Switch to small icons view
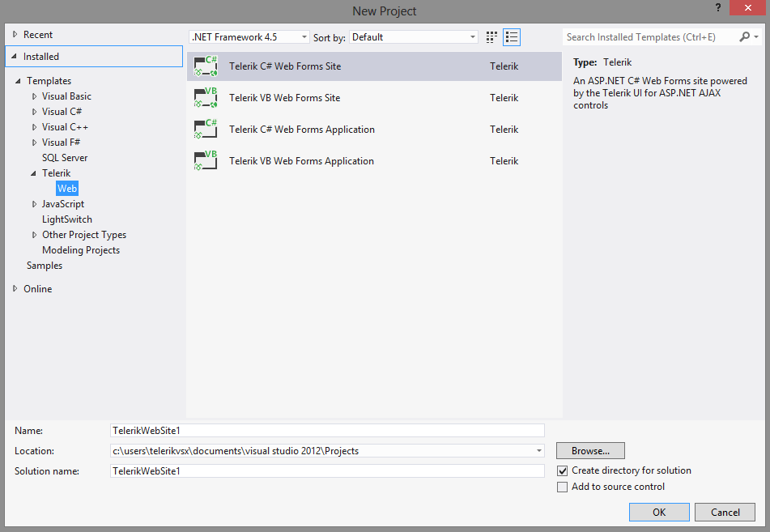Image resolution: width=770 pixels, height=532 pixels. (491, 37)
